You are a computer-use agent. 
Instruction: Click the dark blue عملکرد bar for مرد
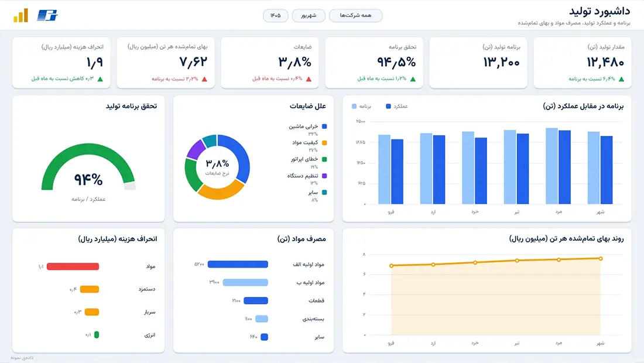565,167
